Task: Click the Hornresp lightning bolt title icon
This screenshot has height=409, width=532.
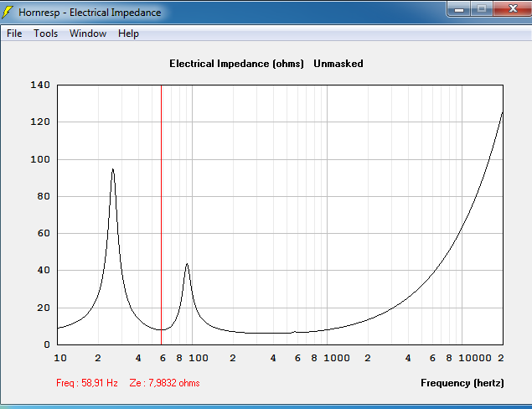Action: coord(8,13)
